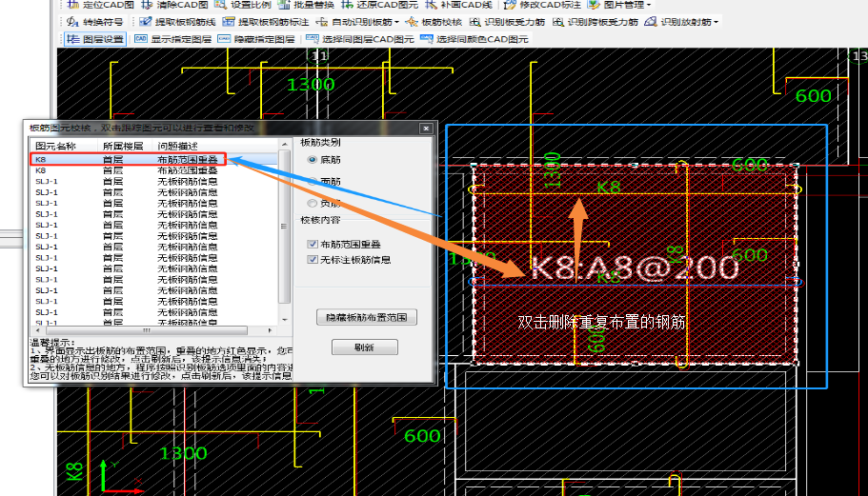The width and height of the screenshot is (868, 496).
Task: Choose the 提取板钢筋标注 tool
Action: point(266,22)
